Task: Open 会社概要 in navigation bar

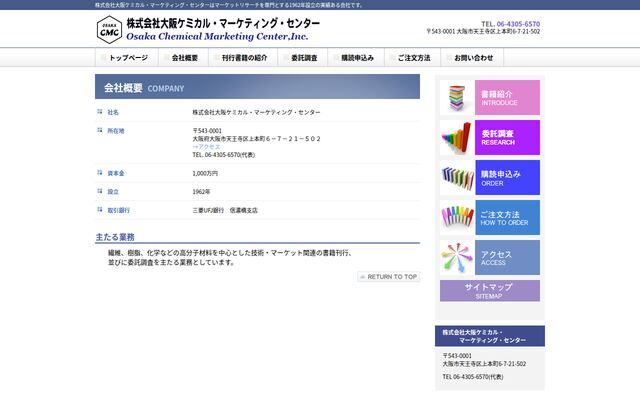Action: pyautogui.click(x=184, y=58)
